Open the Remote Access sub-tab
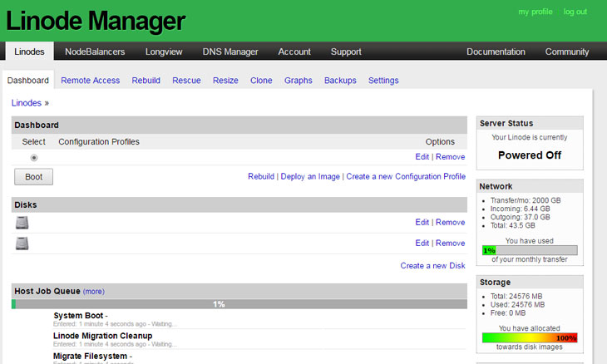607x364 pixels. pos(90,81)
